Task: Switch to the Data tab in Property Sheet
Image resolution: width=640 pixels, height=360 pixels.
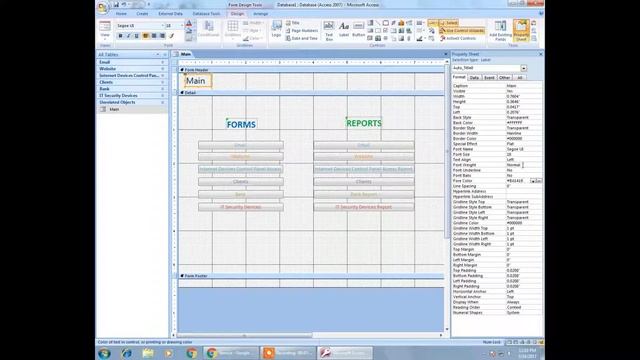Action: 474,78
